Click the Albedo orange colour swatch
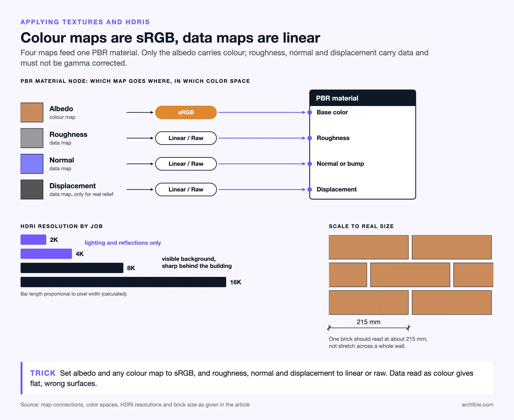 [32, 112]
